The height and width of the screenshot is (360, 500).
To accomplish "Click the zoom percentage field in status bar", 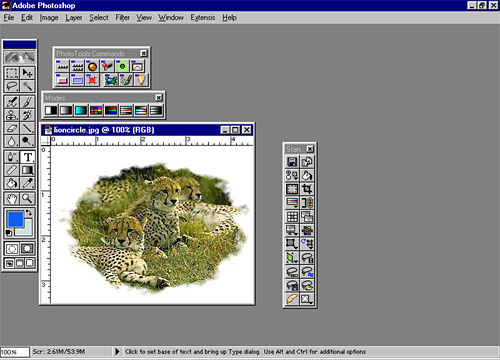I will [14, 352].
